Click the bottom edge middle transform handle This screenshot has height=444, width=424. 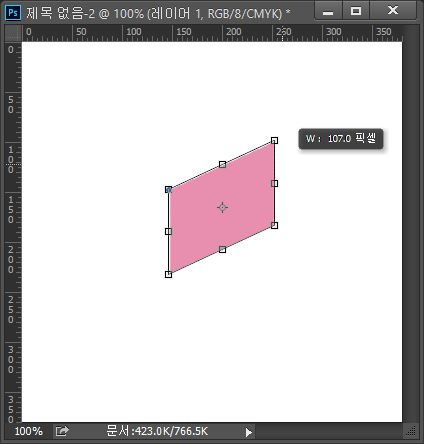coord(222,249)
